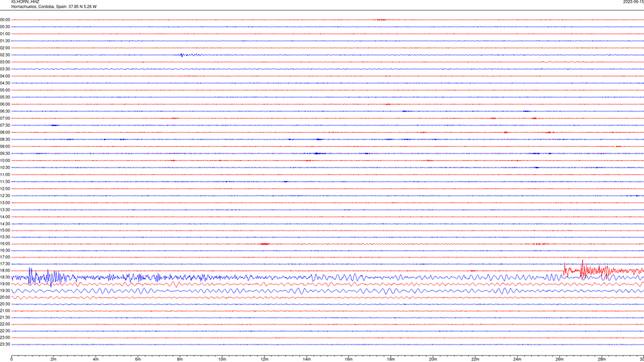The height and width of the screenshot is (362, 644).
Task: Click the 8m tick on the time axis
Action: 180,359
